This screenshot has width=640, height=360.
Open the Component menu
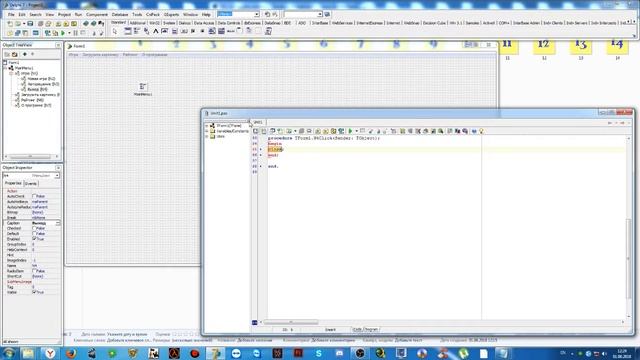click(x=97, y=14)
